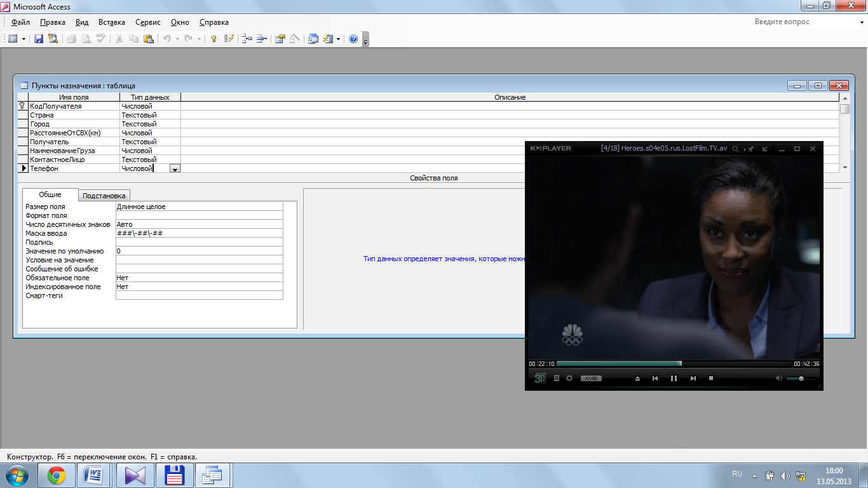Go to previous file in KMPlayer
This screenshot has width=868, height=488.
pos(655,378)
